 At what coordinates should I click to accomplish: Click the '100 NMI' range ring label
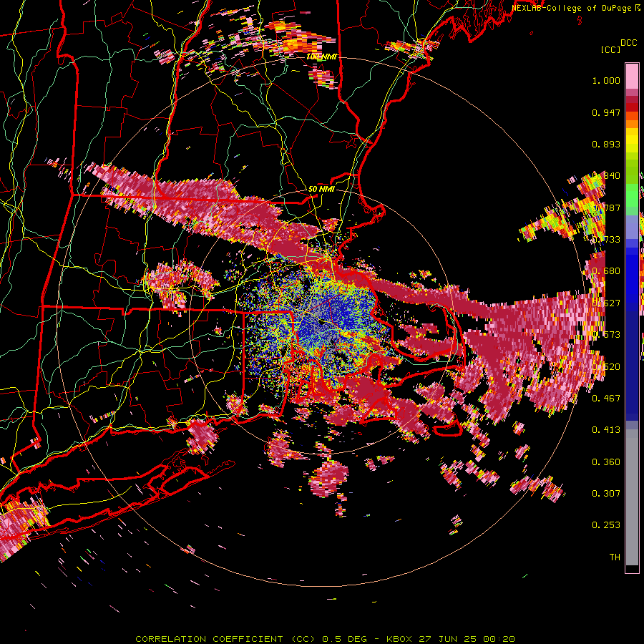(321, 57)
